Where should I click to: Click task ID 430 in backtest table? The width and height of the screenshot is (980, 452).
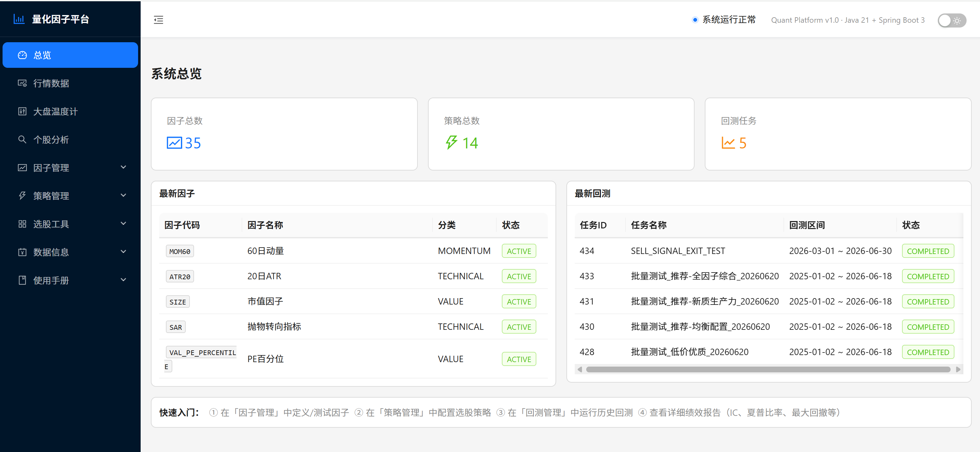587,327
